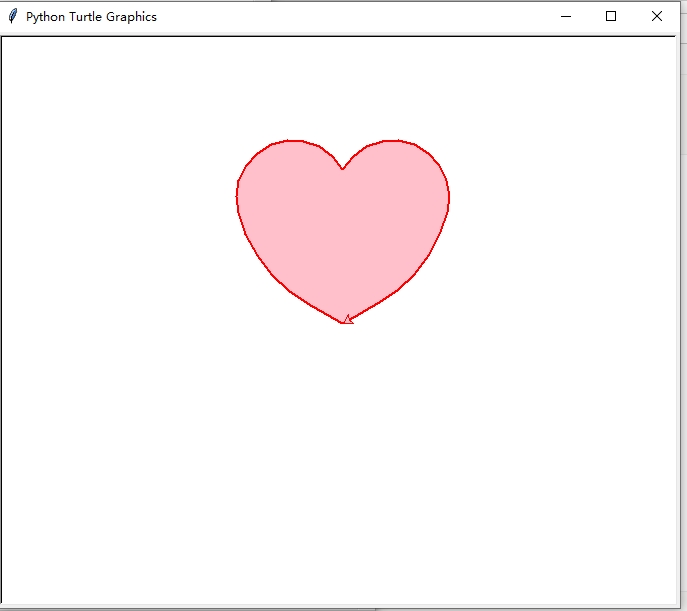Click the Python Turtle feather icon in title bar
Image resolution: width=687 pixels, height=611 pixels.
point(13,16)
